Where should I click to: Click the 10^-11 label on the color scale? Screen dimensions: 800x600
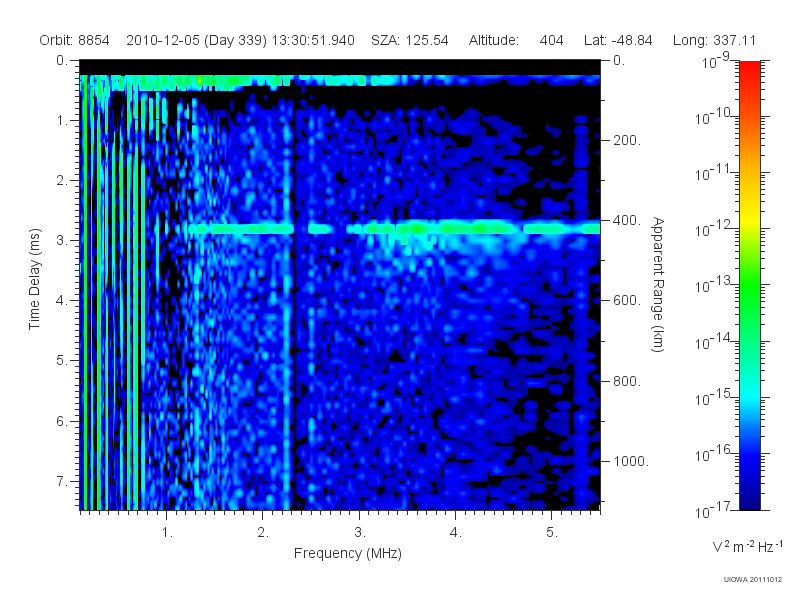point(715,173)
